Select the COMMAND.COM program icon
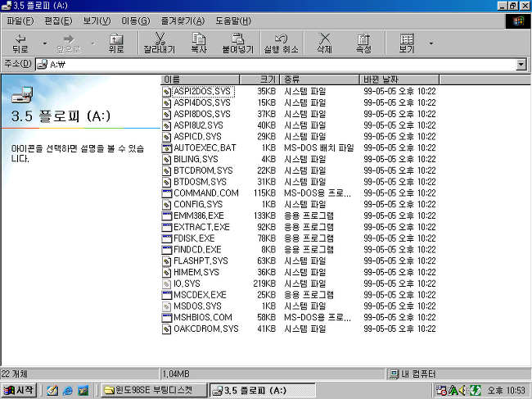Viewport: 532px width, 399px height. [166, 193]
